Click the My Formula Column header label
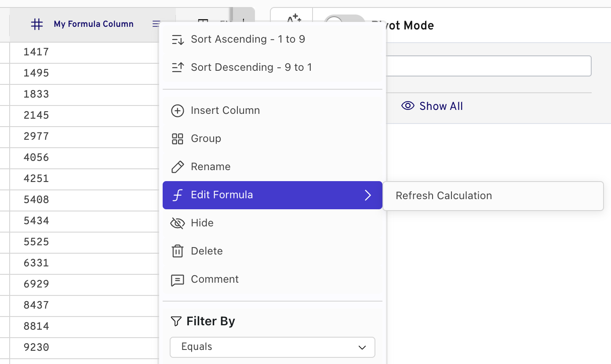This screenshot has height=364, width=611. pos(94,24)
